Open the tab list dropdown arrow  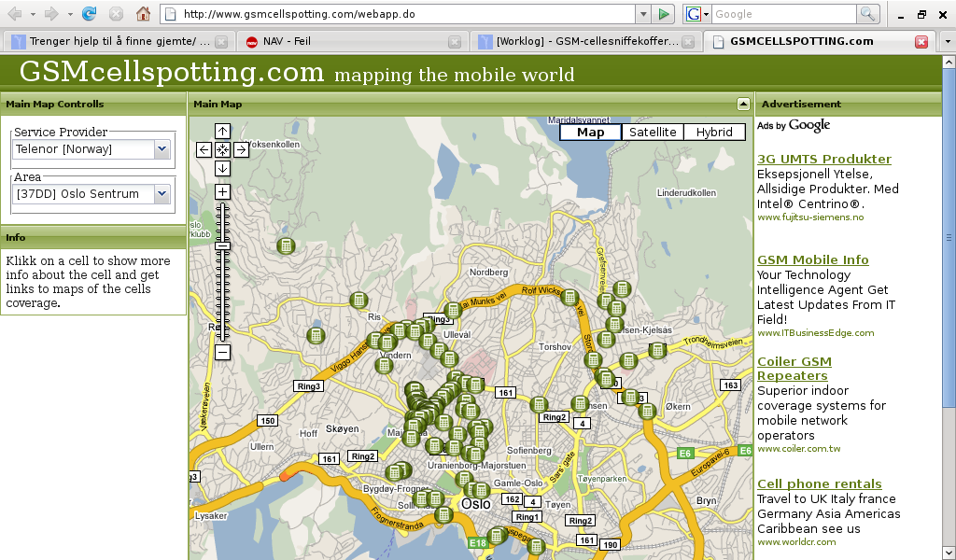948,41
